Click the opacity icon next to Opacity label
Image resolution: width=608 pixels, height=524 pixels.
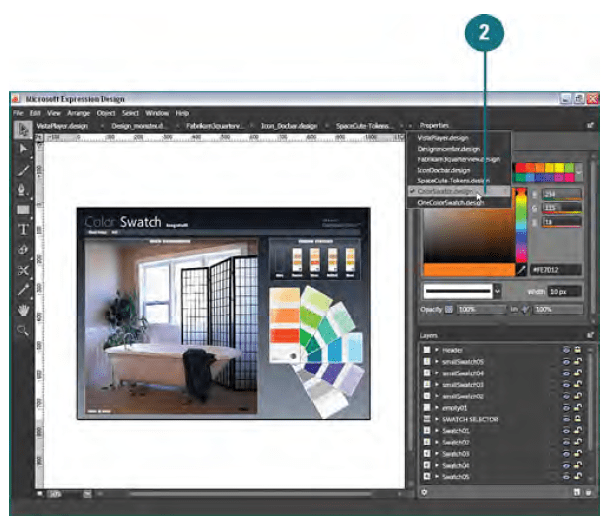click(449, 309)
